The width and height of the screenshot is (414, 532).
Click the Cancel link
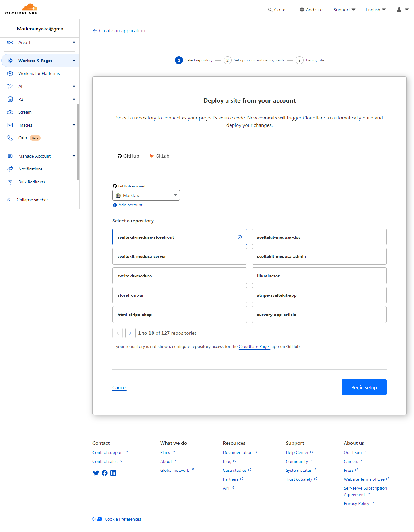click(x=119, y=388)
